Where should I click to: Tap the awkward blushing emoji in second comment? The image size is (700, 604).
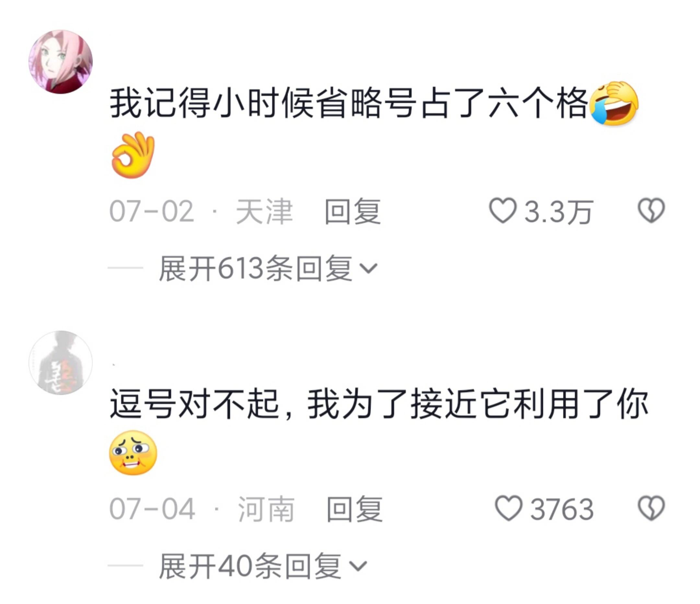tap(133, 452)
